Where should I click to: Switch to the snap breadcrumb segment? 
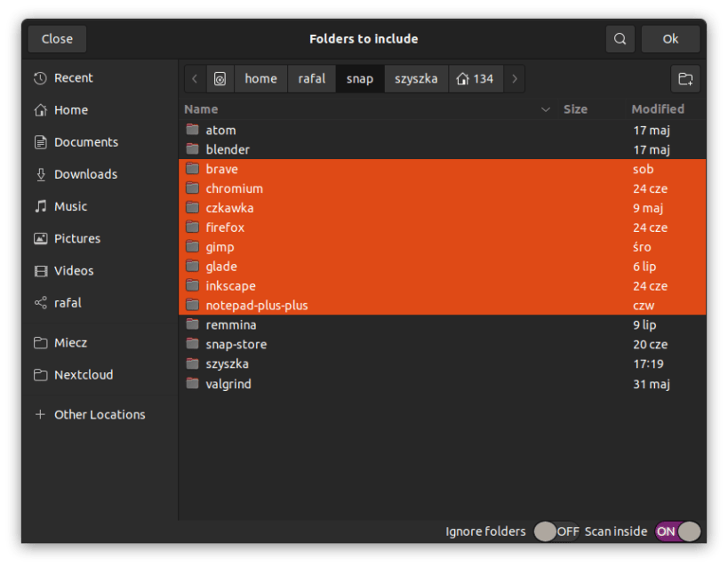(359, 78)
